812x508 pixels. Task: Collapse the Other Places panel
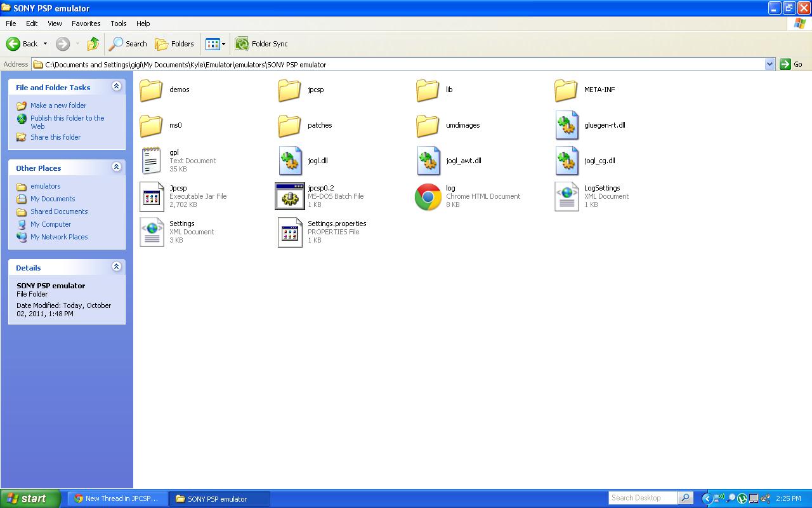116,167
